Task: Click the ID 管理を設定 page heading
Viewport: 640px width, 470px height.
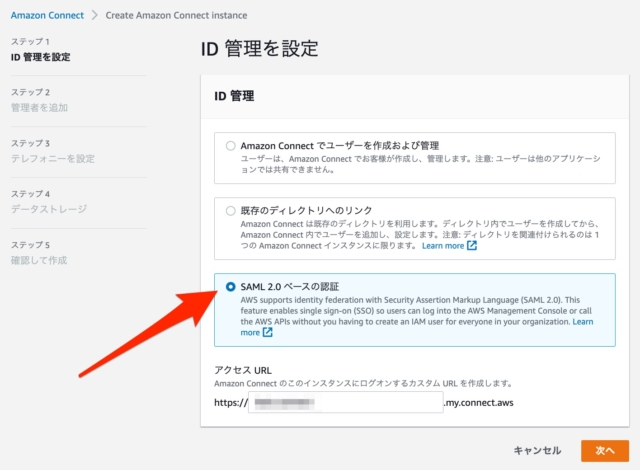Action: click(260, 49)
